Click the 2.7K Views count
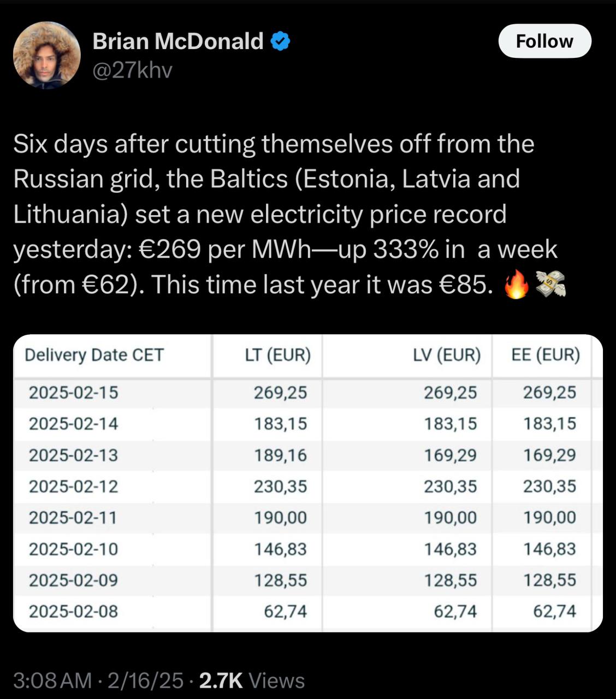Screen dimensions: 616x699 252,680
